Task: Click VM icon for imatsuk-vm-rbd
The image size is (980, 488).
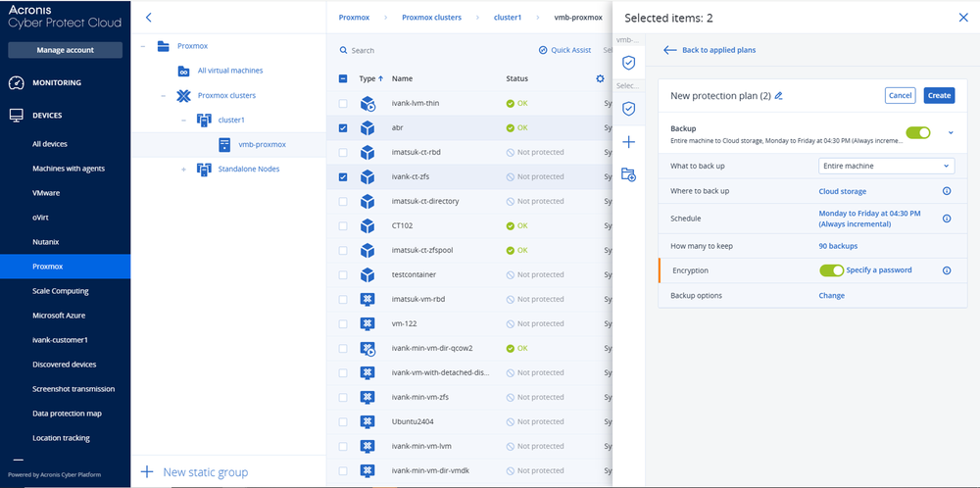Action: (367, 299)
